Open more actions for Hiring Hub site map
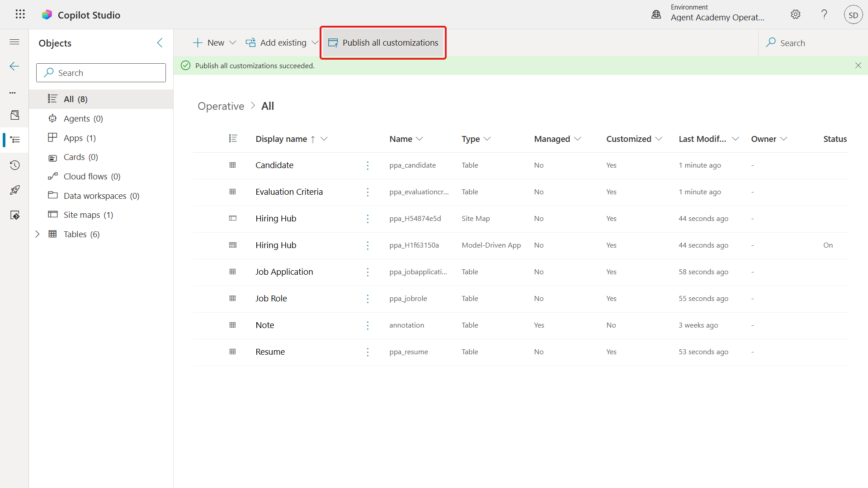868x488 pixels. tap(368, 219)
